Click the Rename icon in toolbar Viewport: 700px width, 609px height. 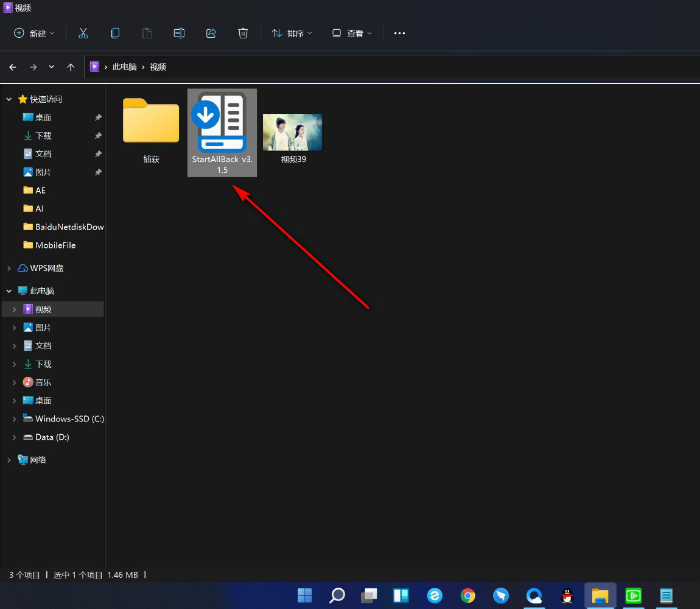(179, 33)
